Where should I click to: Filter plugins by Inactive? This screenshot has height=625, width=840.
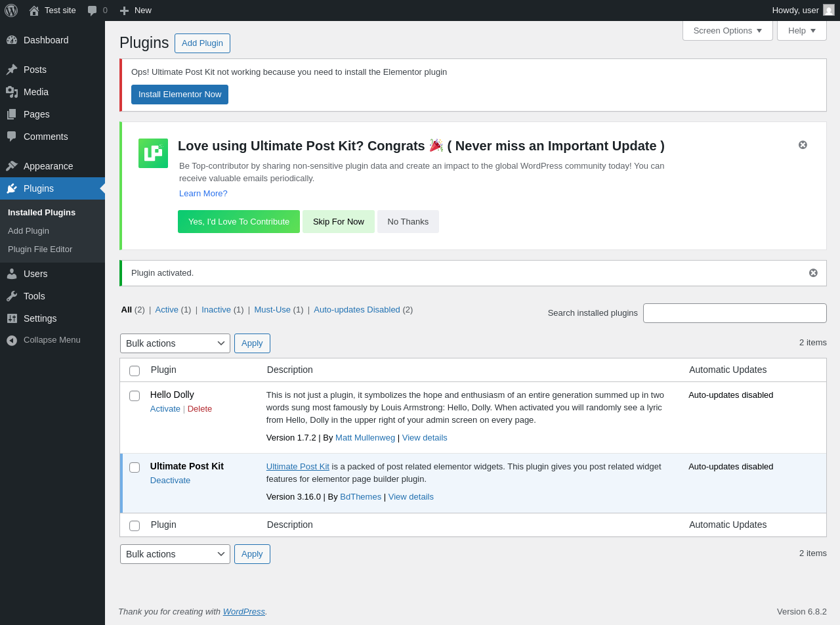pos(216,310)
